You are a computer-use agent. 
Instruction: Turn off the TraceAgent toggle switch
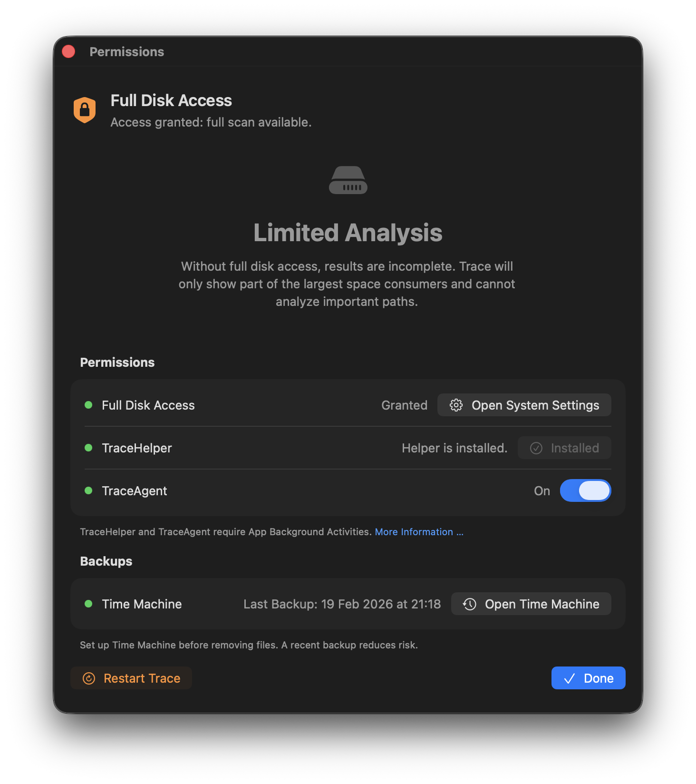point(585,491)
